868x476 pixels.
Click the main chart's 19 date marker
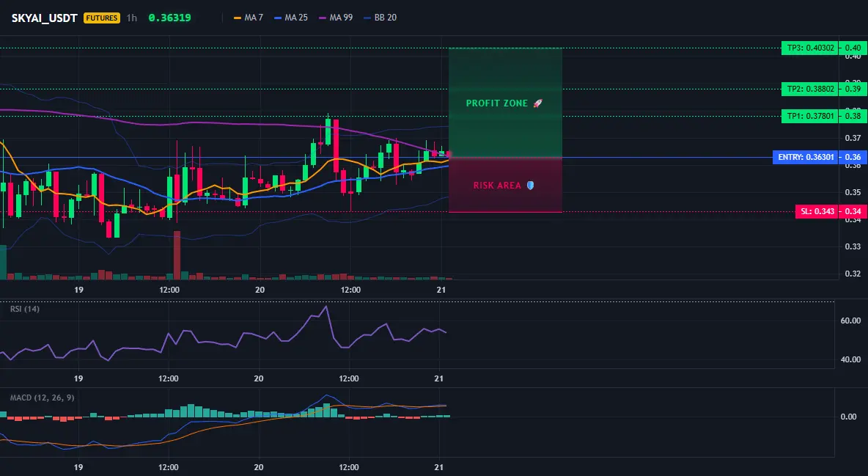(x=78, y=290)
